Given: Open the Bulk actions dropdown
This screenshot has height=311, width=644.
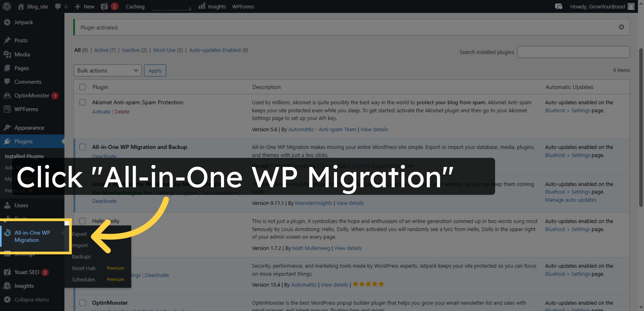Looking at the screenshot, I should [x=107, y=70].
